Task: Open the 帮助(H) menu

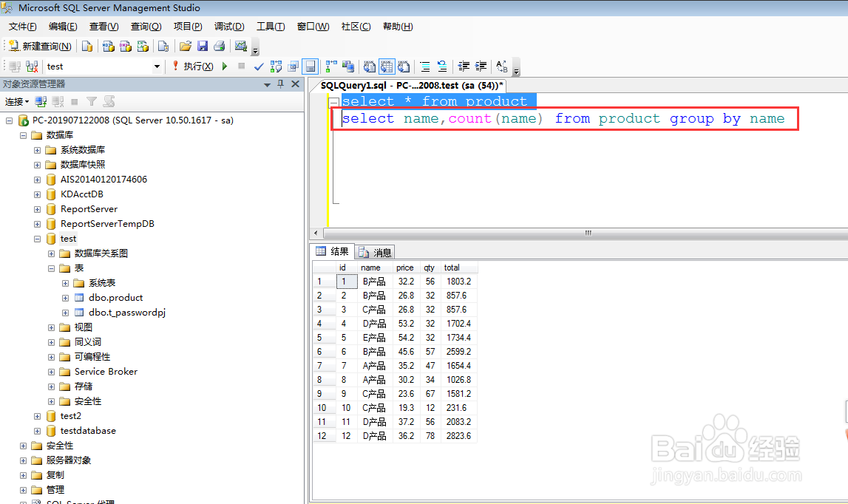Action: 398,27
